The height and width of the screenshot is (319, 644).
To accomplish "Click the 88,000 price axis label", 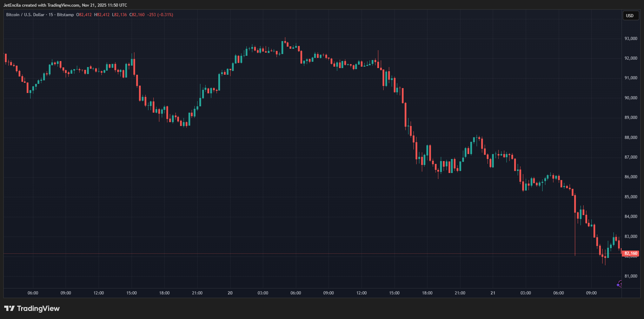I will [631, 138].
